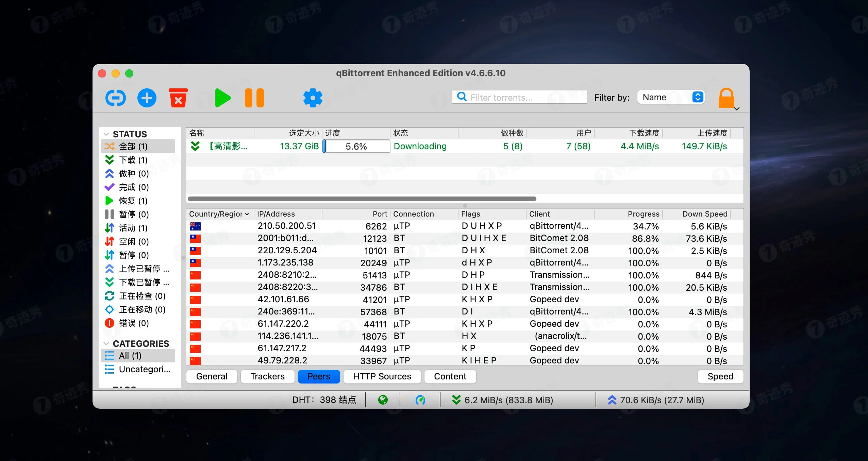Click the HTTP Sources button
The image size is (868, 461).
[382, 376]
